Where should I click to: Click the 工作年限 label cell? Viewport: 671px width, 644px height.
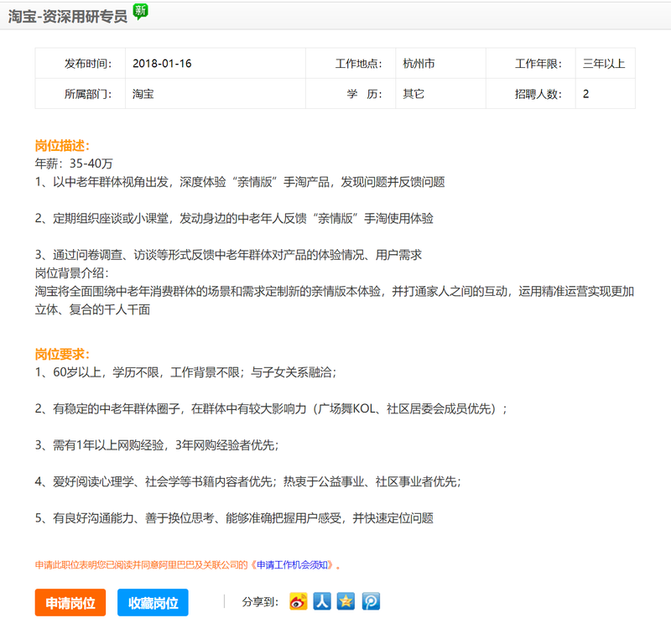(x=531, y=64)
